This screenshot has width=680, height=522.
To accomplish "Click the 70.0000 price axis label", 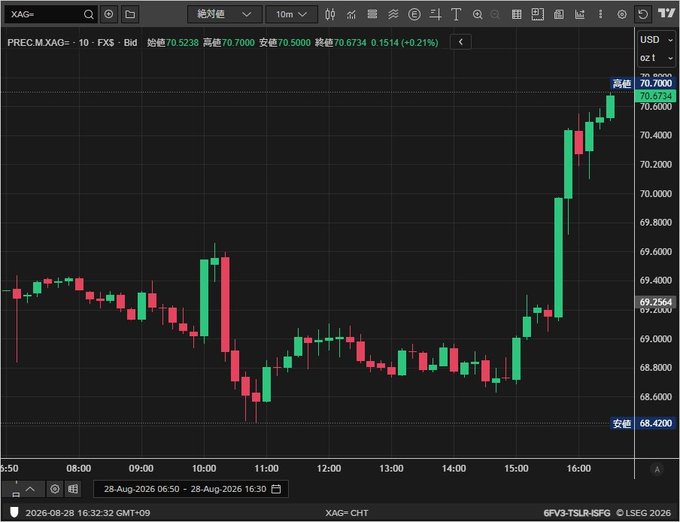I will coord(656,193).
